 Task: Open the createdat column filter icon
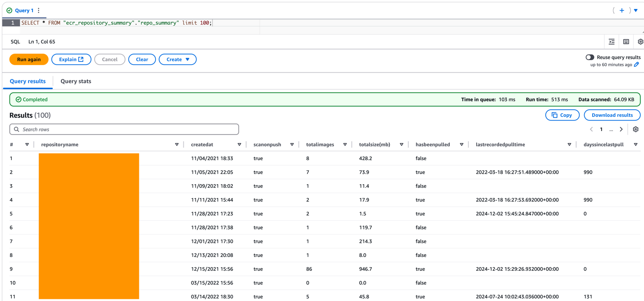(x=239, y=144)
